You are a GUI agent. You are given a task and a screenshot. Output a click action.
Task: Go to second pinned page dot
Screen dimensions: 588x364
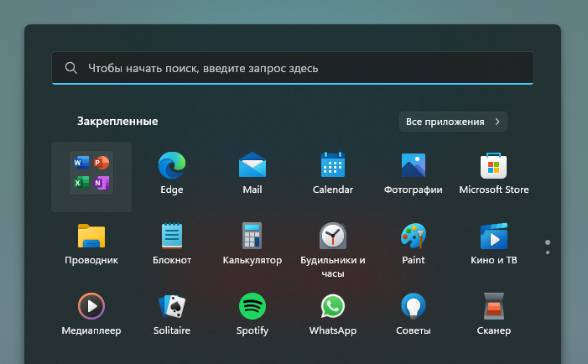(x=548, y=252)
